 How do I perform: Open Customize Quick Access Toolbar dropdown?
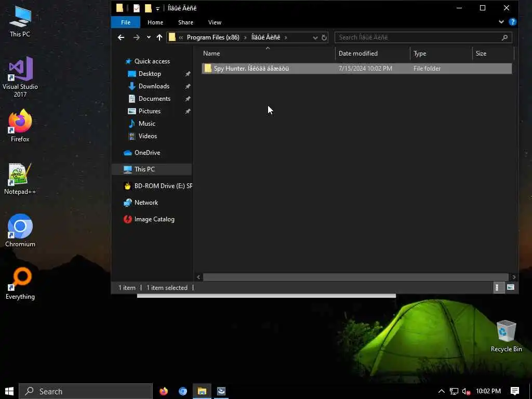tap(157, 8)
